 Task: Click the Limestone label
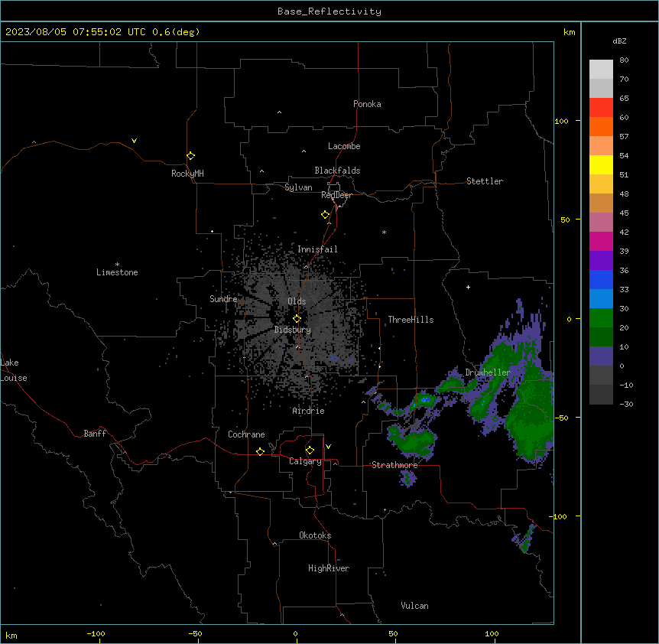pos(117,272)
